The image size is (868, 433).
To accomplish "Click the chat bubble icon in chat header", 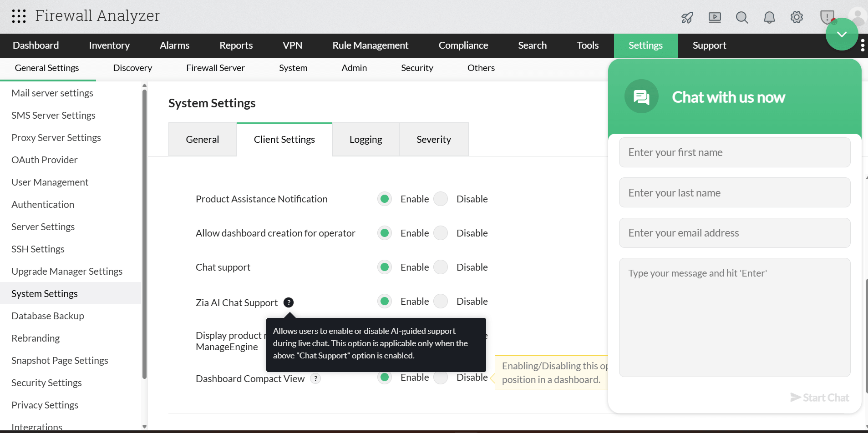I will point(641,96).
